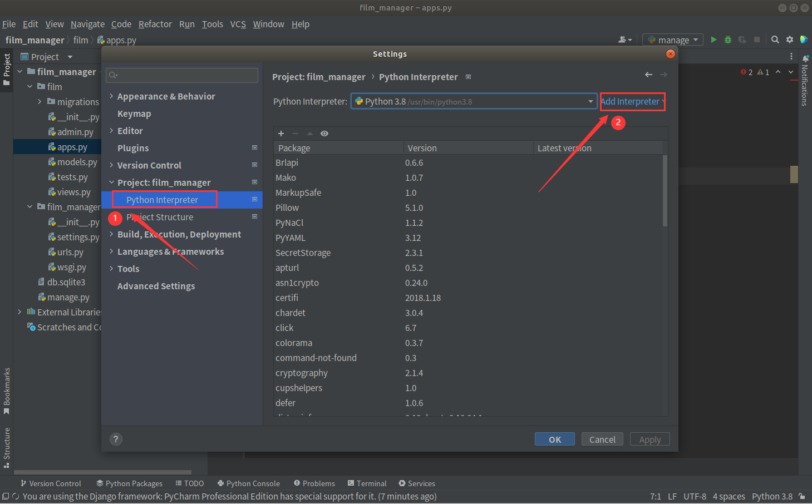Collapse Project: film_manager settings section
This screenshot has height=504, width=812.
point(111,182)
